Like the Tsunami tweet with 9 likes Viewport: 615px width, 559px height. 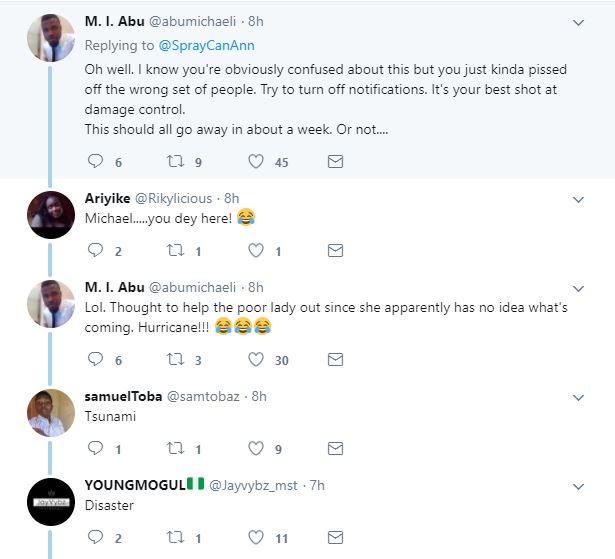click(255, 449)
